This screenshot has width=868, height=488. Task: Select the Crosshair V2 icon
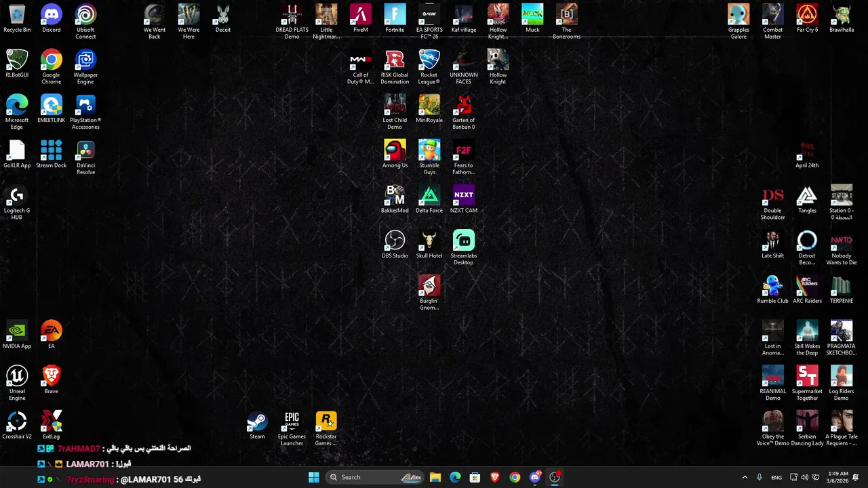[17, 426]
